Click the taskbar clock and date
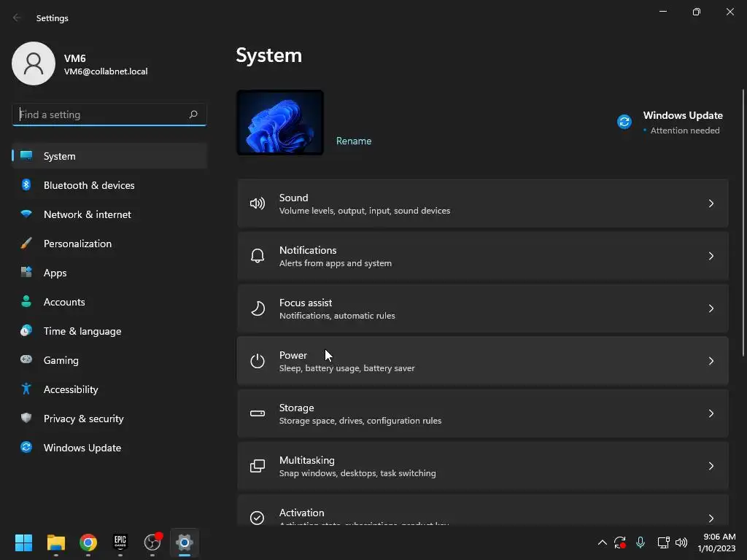 pos(716,542)
